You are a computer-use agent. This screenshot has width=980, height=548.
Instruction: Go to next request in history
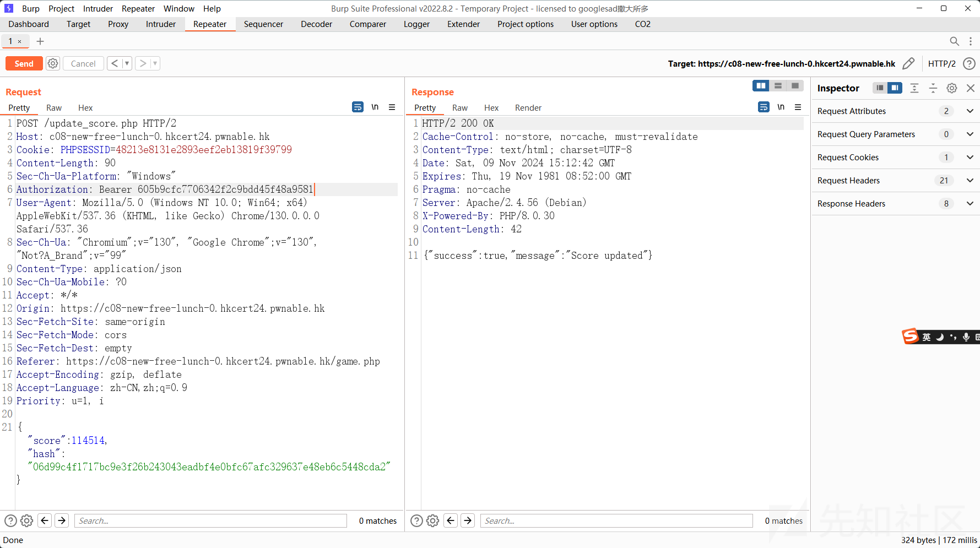coord(143,63)
